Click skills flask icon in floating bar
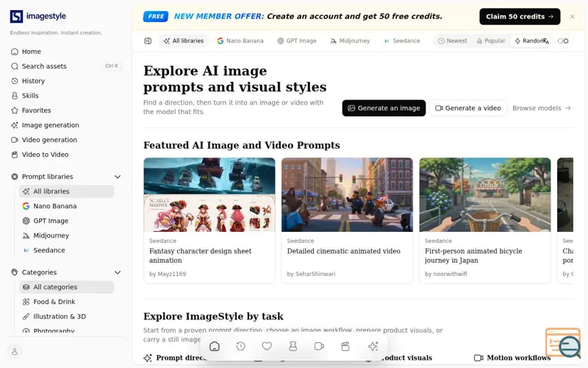 293,346
